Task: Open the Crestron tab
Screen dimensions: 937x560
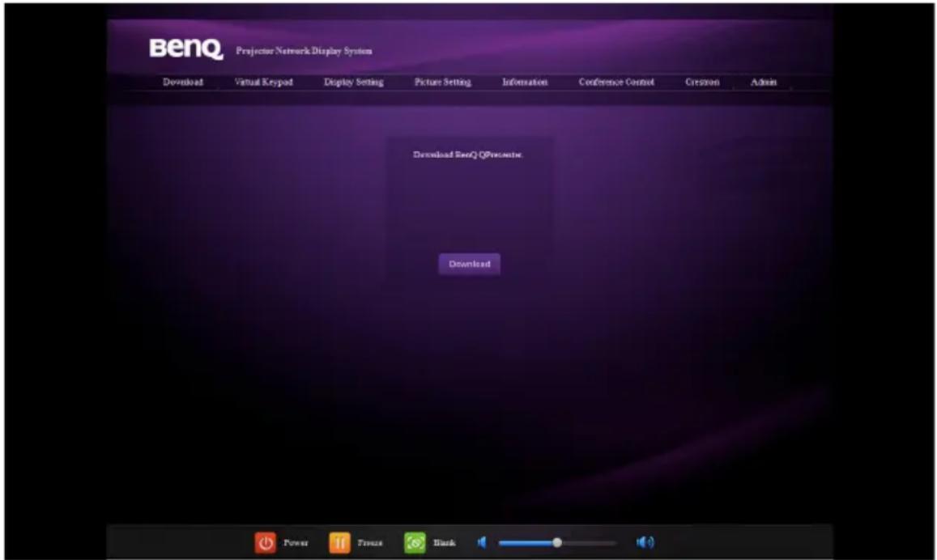Action: pyautogui.click(x=702, y=82)
